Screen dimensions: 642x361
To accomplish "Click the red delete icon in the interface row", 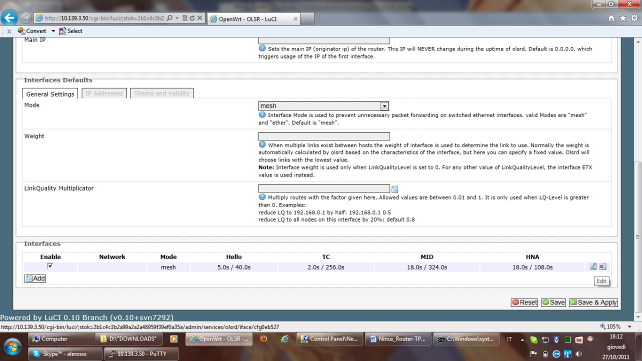I will 602,266.
